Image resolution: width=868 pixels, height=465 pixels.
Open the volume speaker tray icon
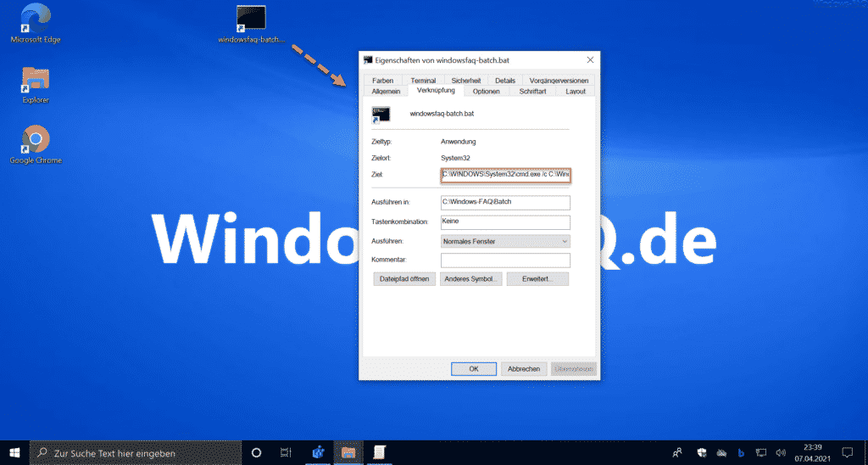[x=781, y=452]
